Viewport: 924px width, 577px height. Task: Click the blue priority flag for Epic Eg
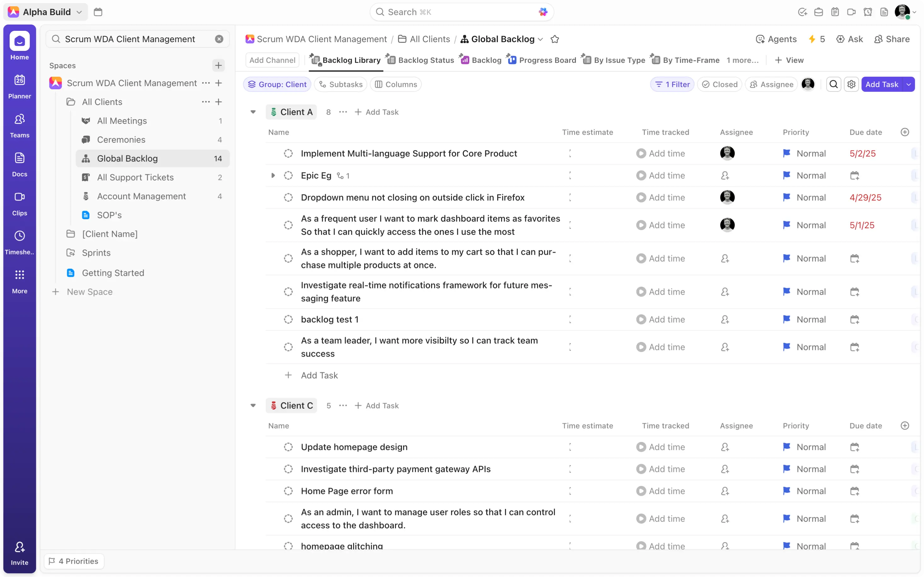[x=786, y=175]
